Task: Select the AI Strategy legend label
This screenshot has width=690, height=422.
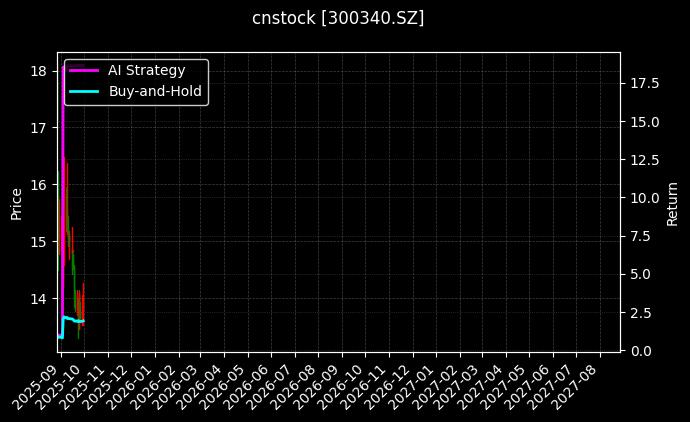Action: click(x=146, y=70)
